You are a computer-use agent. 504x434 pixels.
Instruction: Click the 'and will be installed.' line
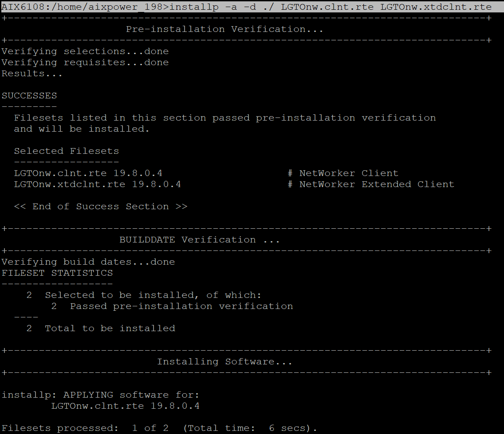82,129
